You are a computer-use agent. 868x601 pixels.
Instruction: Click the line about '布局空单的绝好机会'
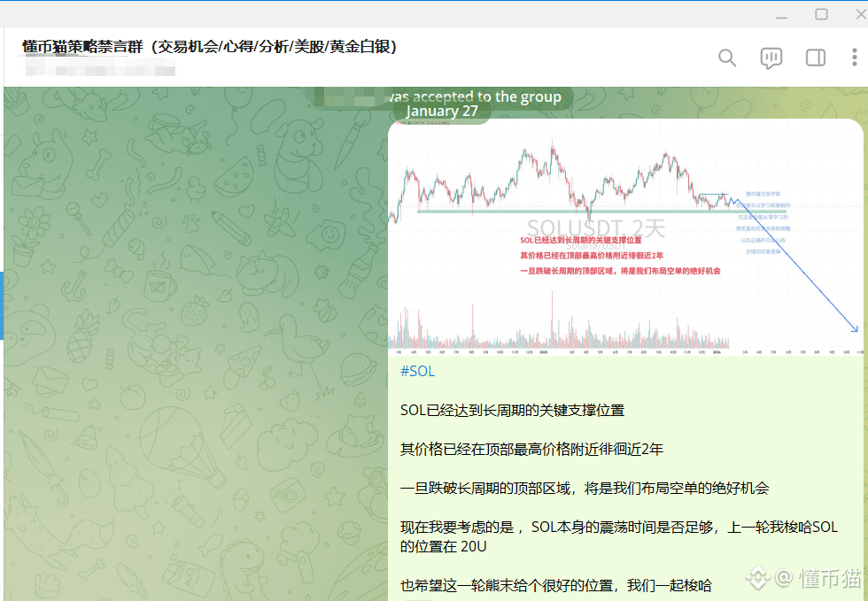585,488
